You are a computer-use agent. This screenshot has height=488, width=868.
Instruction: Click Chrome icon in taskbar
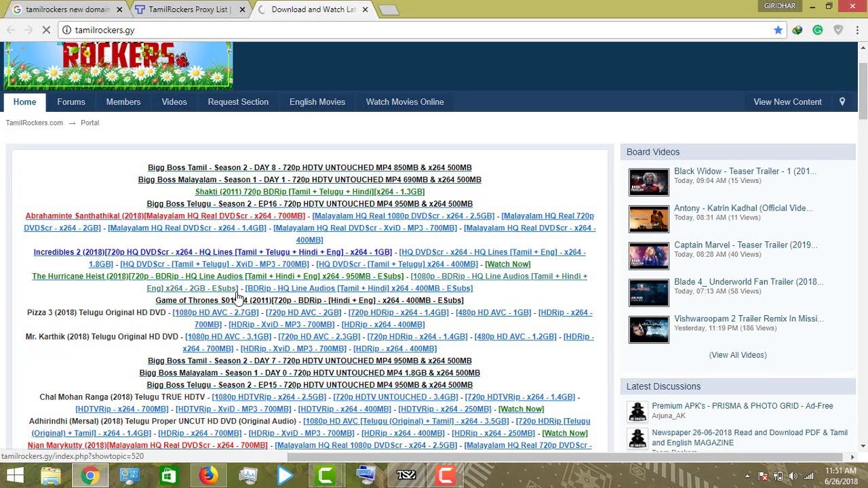(x=90, y=476)
